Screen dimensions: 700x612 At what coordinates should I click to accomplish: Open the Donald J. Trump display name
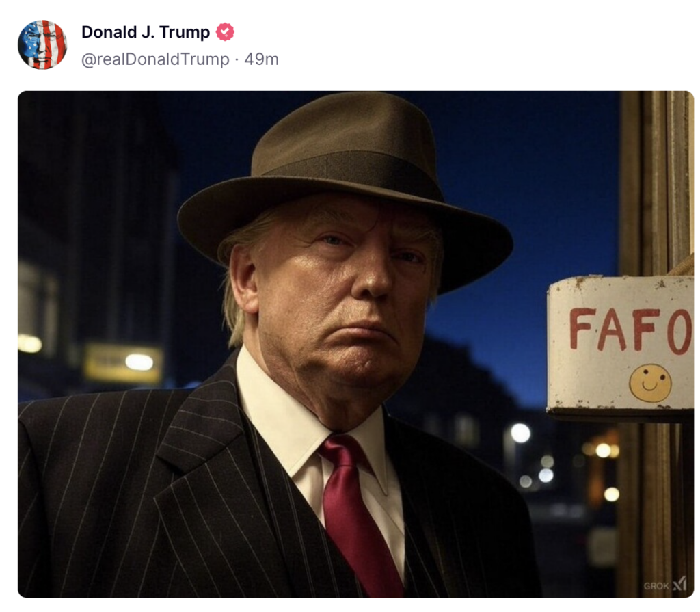coord(146,32)
